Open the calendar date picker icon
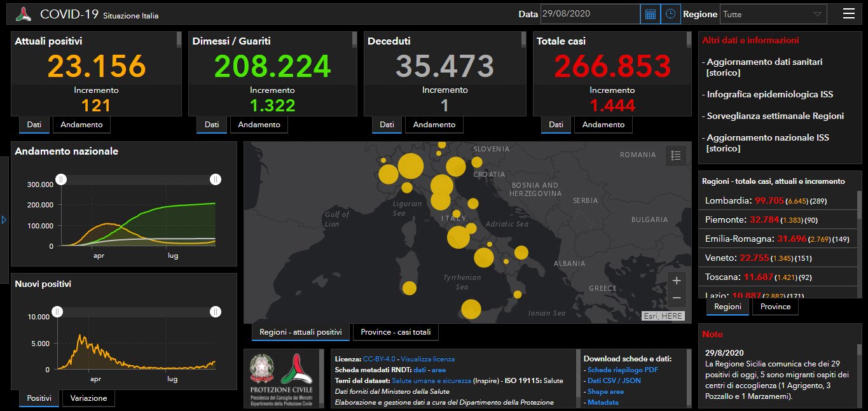Screen dimensions: 868x411 click(x=650, y=14)
